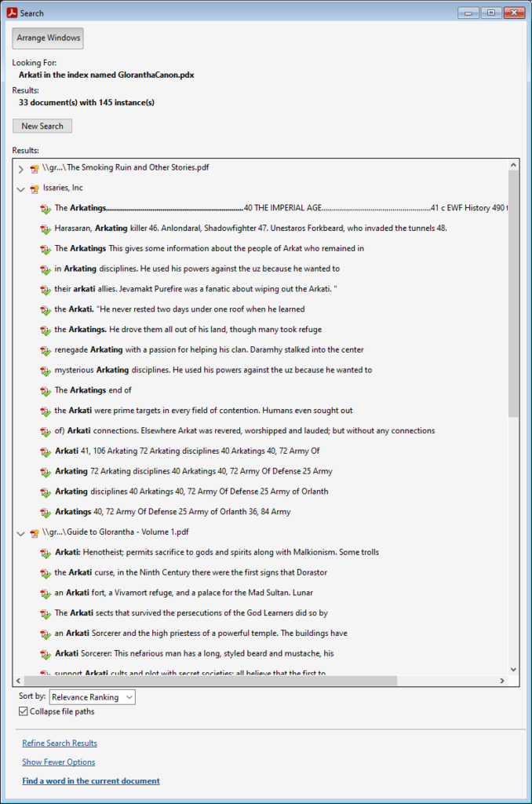Click result icon for 'The Arkatings This gives some information'
This screenshot has height=804, width=532.
(x=46, y=249)
